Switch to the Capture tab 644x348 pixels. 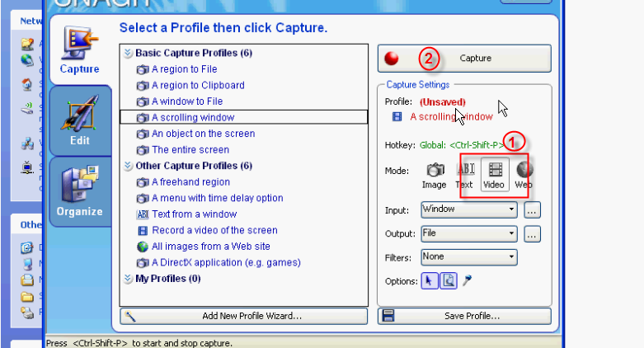click(80, 49)
